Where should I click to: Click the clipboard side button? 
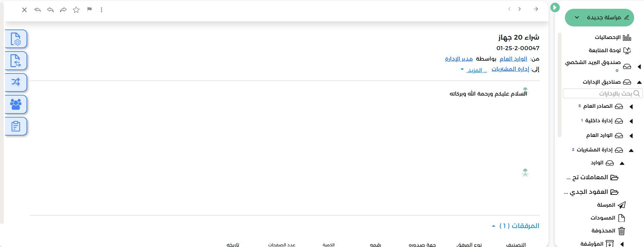(16, 126)
